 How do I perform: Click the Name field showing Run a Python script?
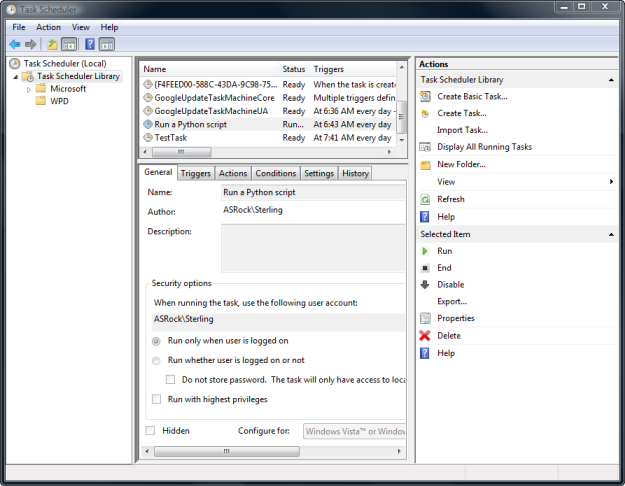point(313,192)
